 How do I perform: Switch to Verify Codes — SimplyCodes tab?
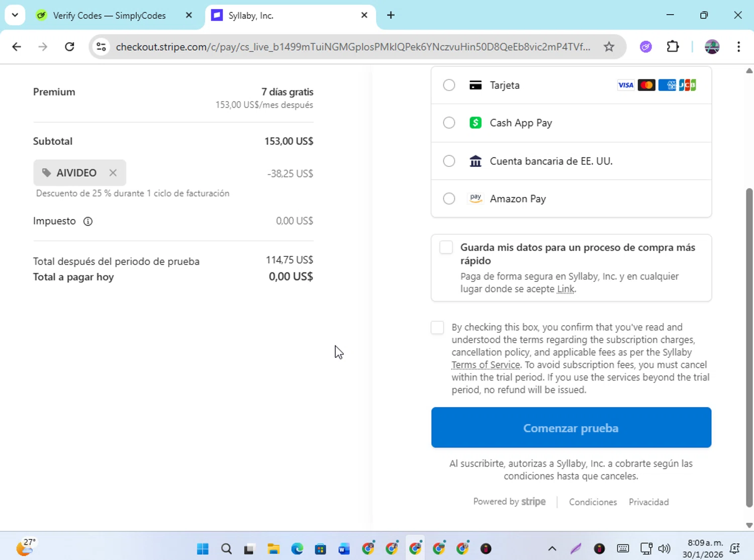tap(110, 16)
